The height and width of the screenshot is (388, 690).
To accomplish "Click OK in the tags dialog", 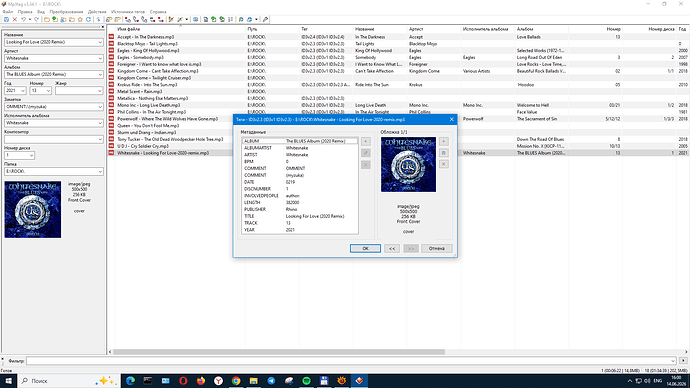I will [x=365, y=249].
